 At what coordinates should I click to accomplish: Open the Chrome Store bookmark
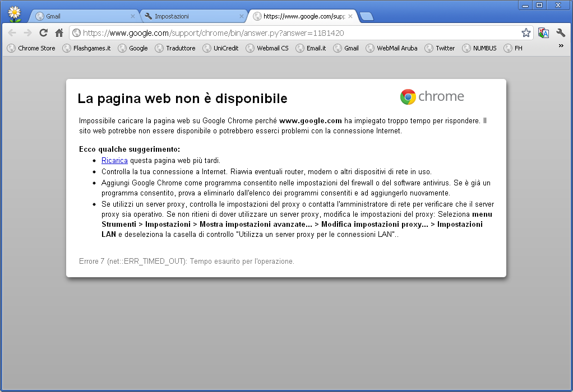tap(31, 48)
